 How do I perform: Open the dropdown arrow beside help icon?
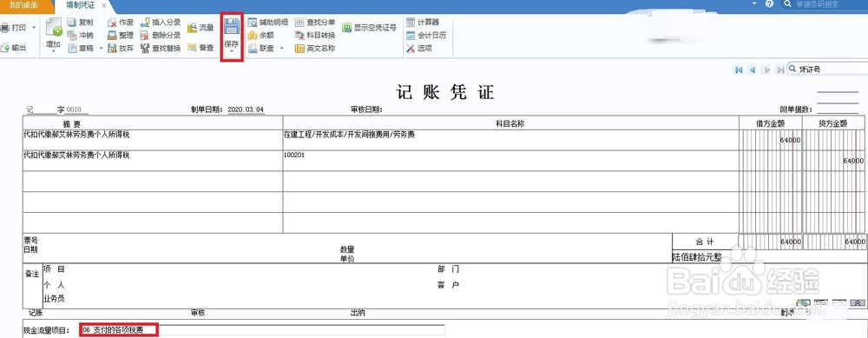coord(755,3)
